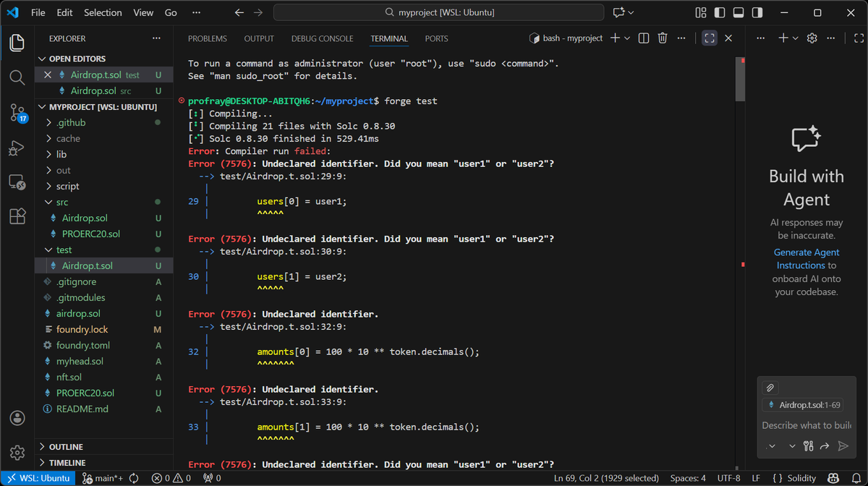Open the Remote Explorer view

click(17, 182)
